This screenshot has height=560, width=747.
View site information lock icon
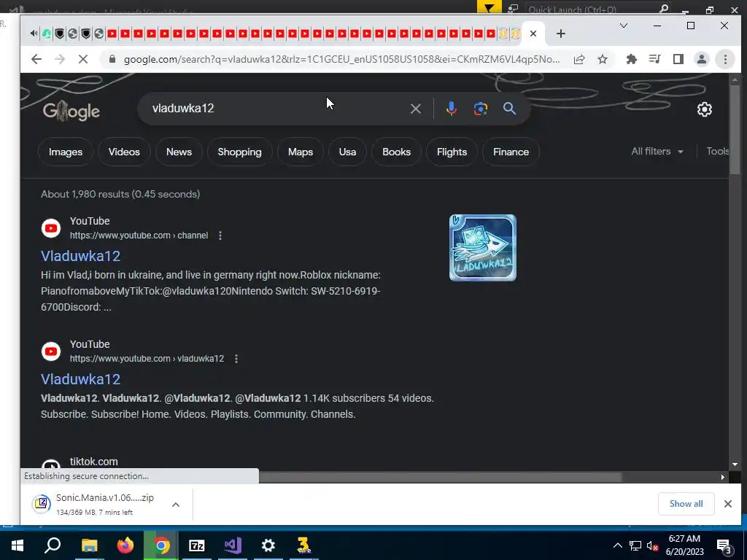pyautogui.click(x=112, y=59)
